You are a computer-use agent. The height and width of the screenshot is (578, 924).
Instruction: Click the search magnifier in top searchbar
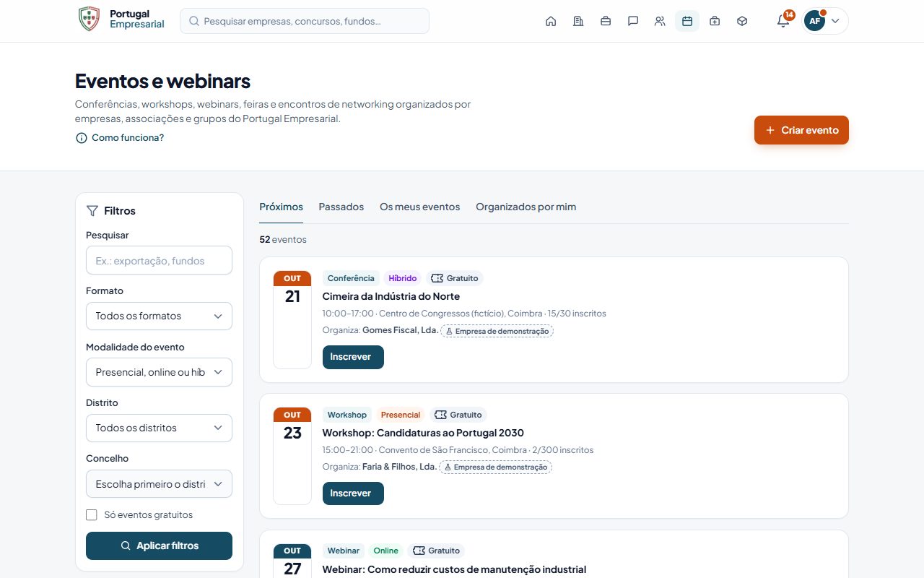coord(193,21)
